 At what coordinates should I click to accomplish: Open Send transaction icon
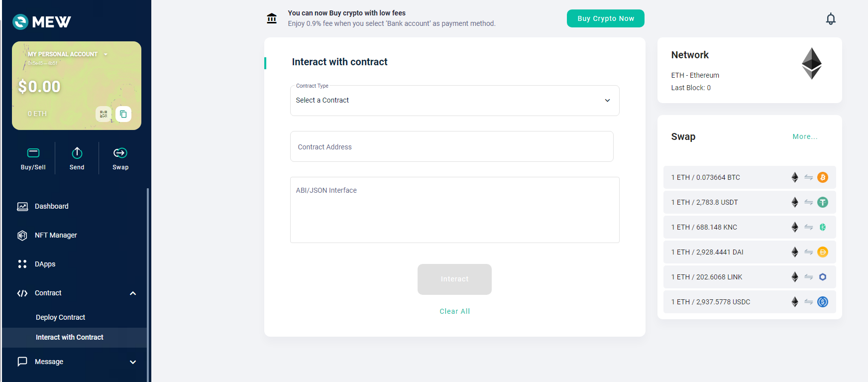(77, 158)
